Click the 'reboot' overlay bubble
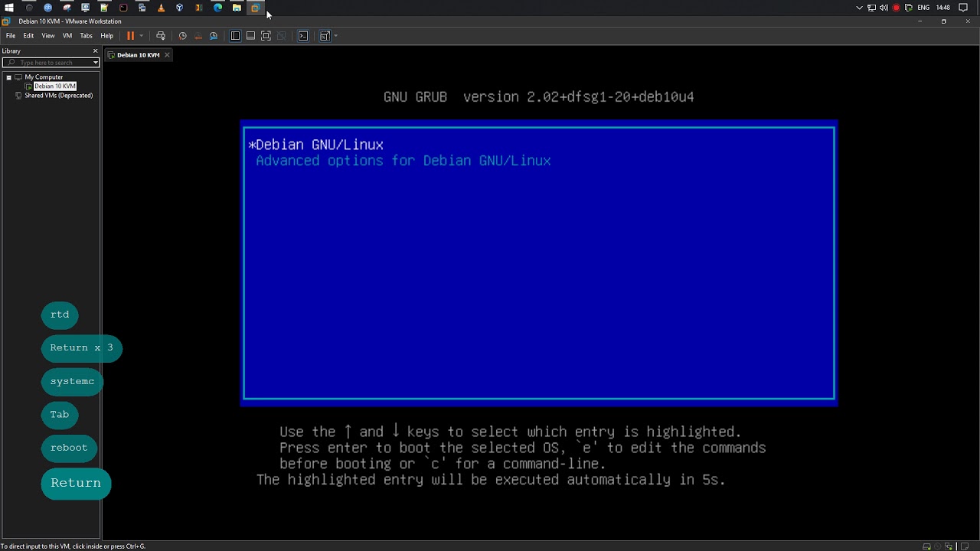 69,448
